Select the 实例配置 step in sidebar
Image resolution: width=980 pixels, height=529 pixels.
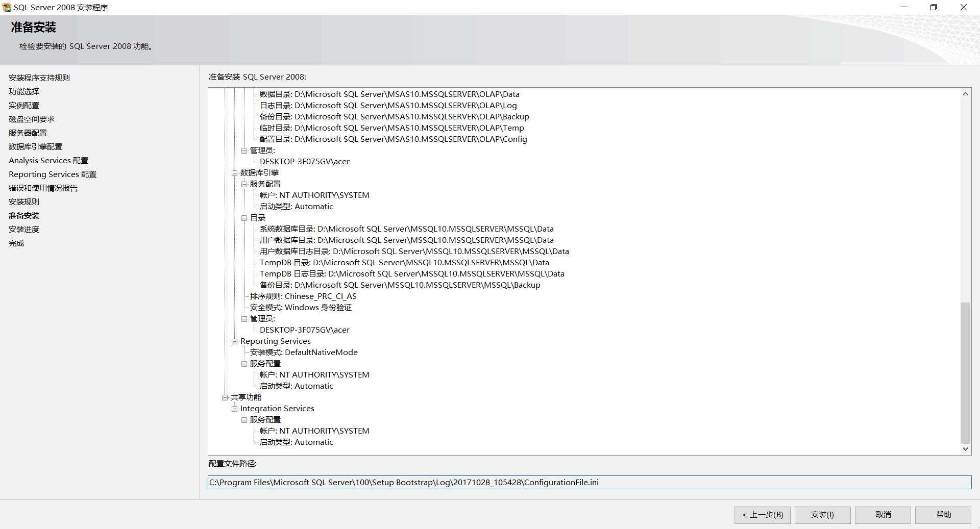coord(24,105)
